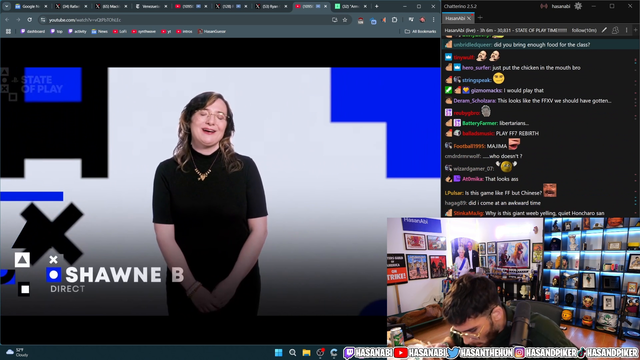640x360 pixels.
Task: Expand the All Bookmarks folder
Action: pos(420,31)
